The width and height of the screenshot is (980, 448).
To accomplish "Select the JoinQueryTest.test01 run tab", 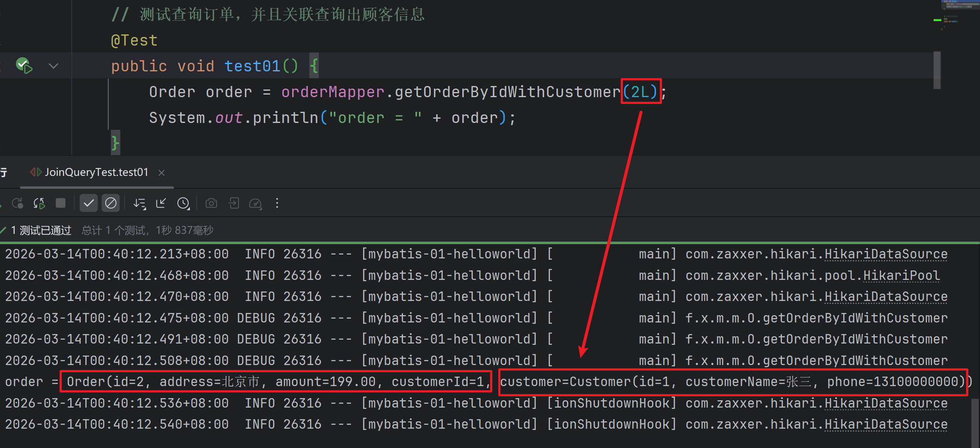I will [96, 172].
